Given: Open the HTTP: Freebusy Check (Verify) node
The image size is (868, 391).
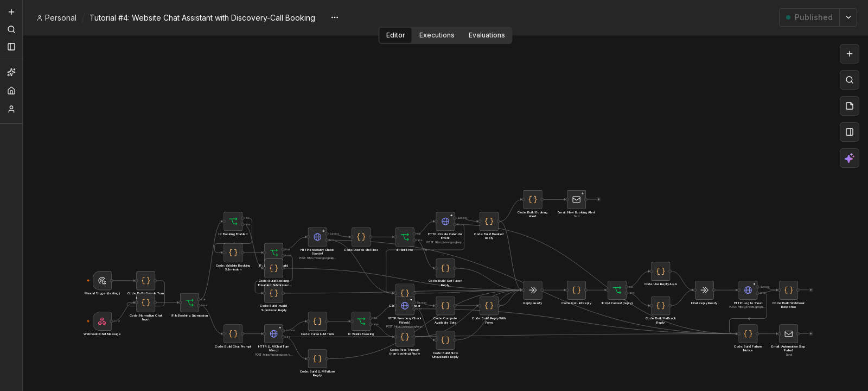Looking at the screenshot, I should point(317,237).
